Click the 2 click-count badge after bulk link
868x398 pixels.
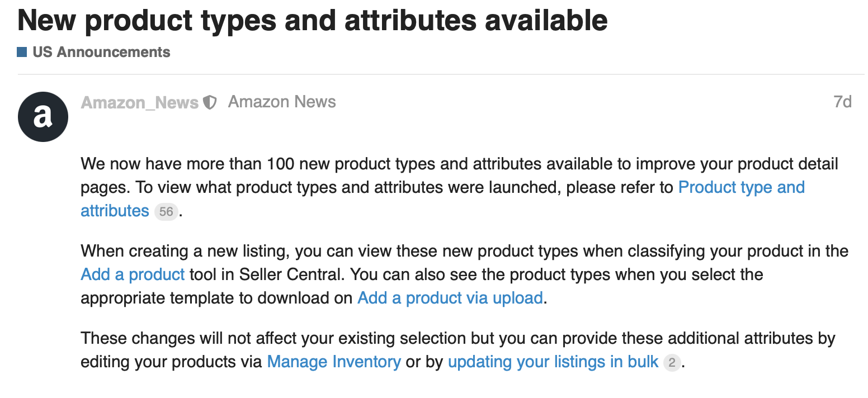672,363
